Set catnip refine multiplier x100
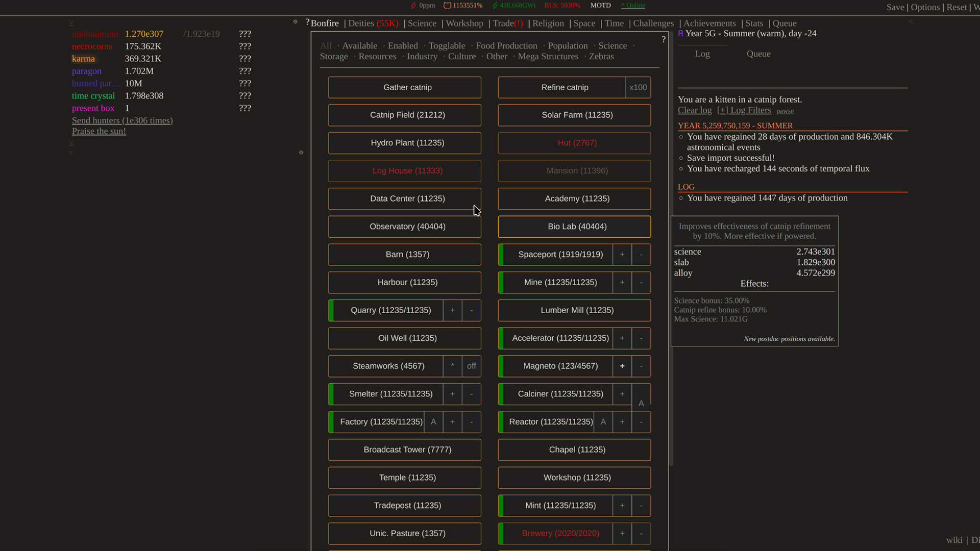980x551 pixels. [638, 88]
